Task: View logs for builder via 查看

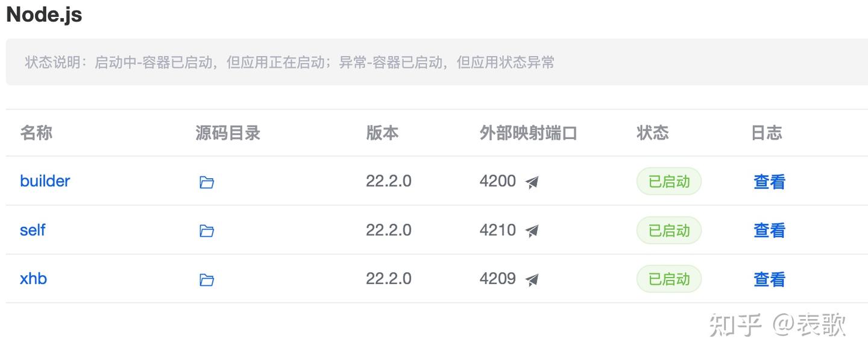Action: click(769, 182)
